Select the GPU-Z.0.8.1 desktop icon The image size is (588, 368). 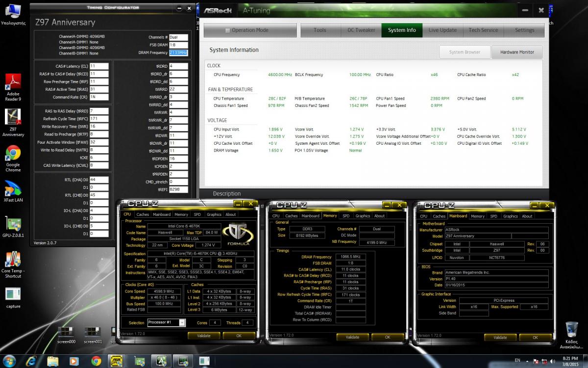(13, 227)
